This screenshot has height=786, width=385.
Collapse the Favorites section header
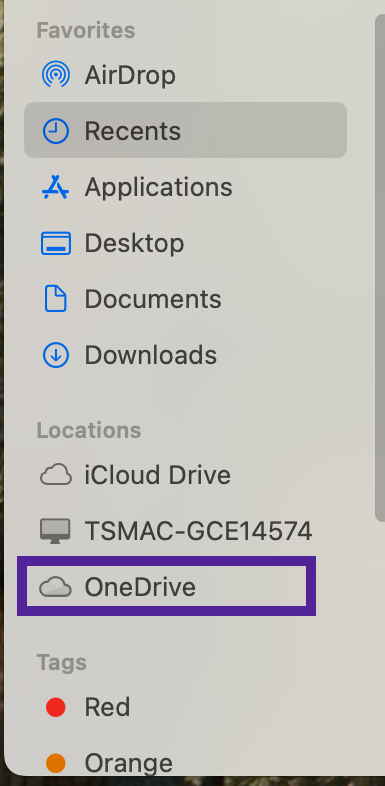click(x=86, y=31)
